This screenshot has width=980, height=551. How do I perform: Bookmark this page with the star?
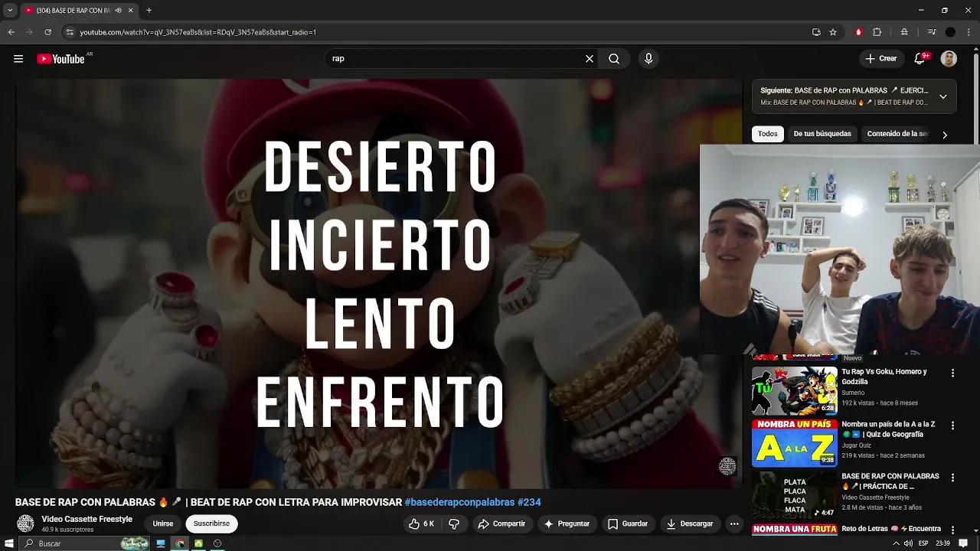pyautogui.click(x=833, y=32)
